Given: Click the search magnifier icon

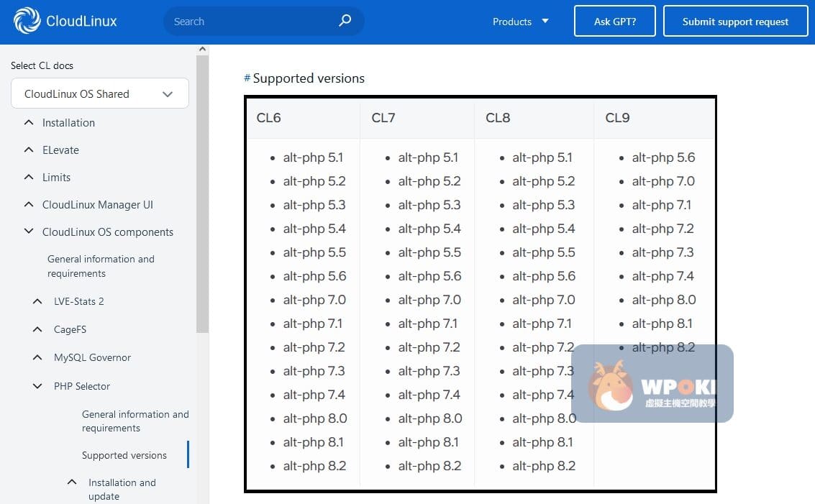Looking at the screenshot, I should click(x=345, y=21).
